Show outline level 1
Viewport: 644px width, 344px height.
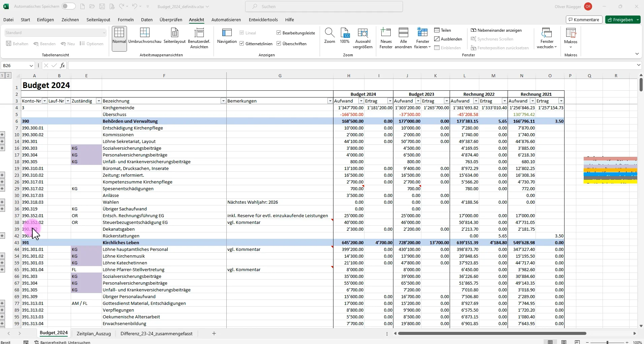[3, 75]
